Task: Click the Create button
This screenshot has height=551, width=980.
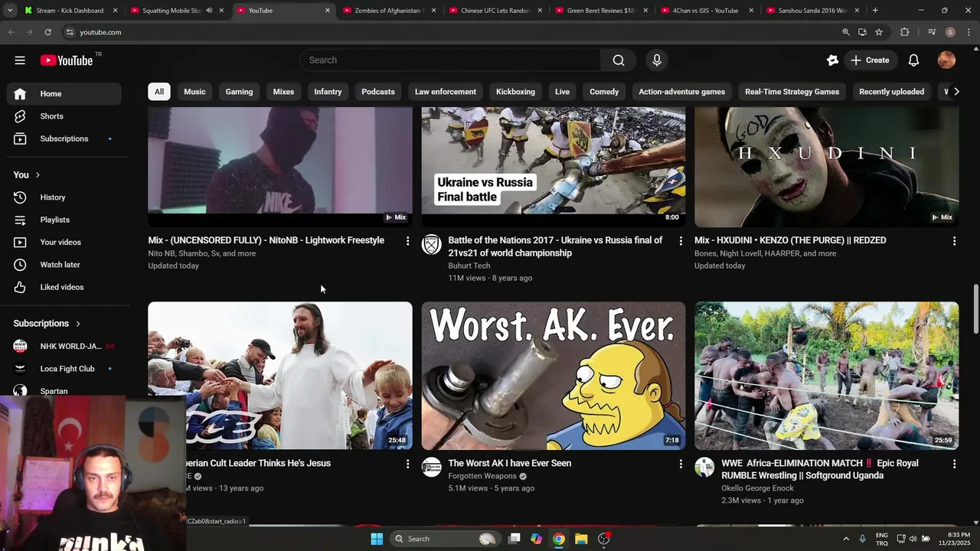Action: click(870, 60)
